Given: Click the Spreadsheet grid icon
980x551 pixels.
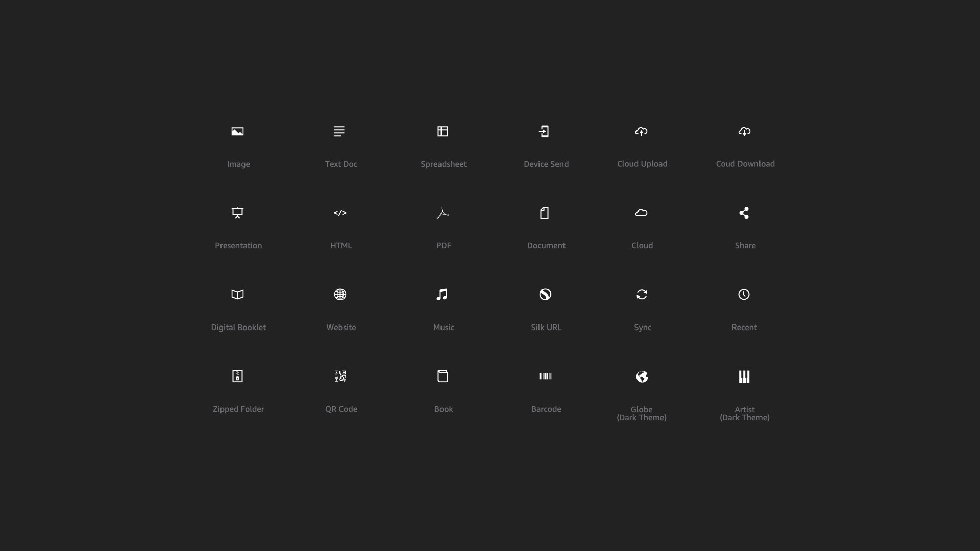Looking at the screenshot, I should [x=443, y=131].
